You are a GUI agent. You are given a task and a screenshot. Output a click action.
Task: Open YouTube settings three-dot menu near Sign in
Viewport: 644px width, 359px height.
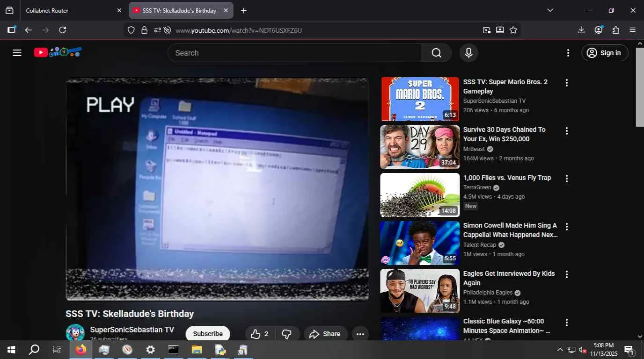click(x=568, y=53)
